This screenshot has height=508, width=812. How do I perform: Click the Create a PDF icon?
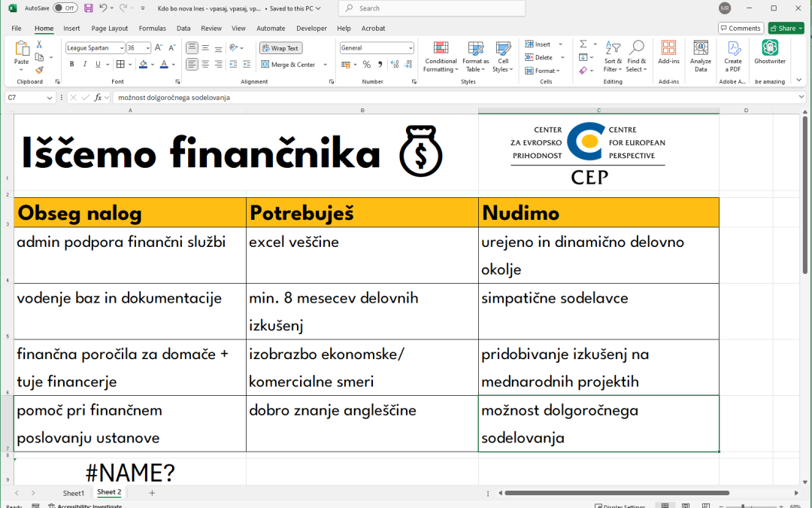click(732, 56)
